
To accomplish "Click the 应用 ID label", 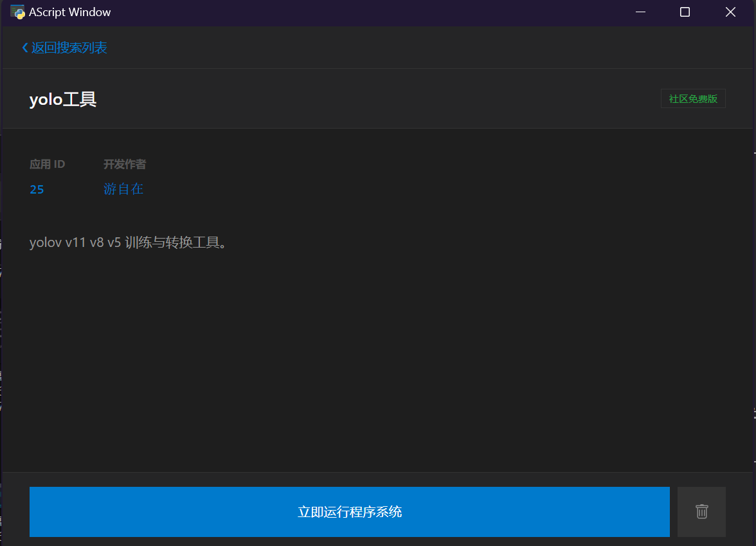I will tap(47, 164).
